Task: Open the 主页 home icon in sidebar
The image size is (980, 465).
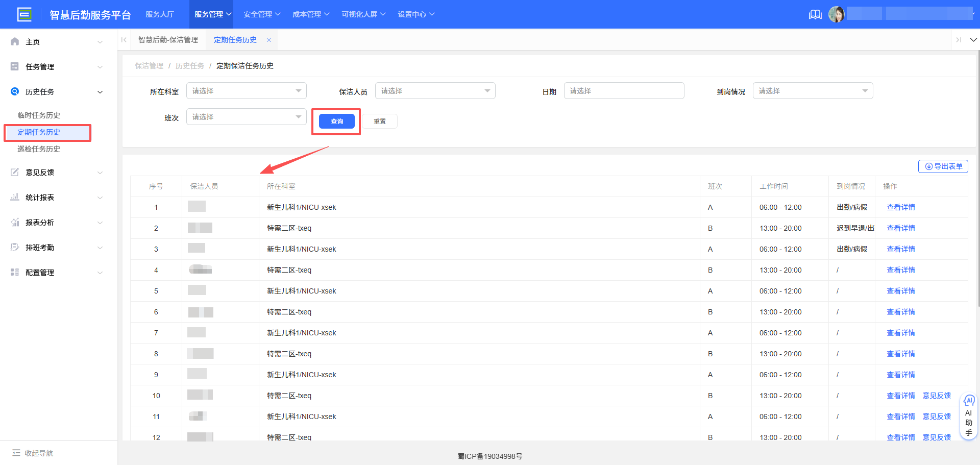Action: pyautogui.click(x=14, y=41)
